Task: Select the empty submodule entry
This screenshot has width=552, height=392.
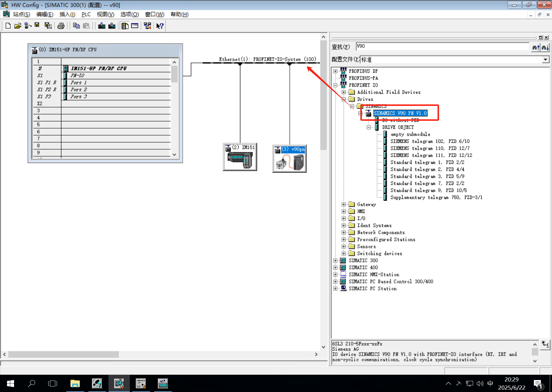Action: (410, 134)
